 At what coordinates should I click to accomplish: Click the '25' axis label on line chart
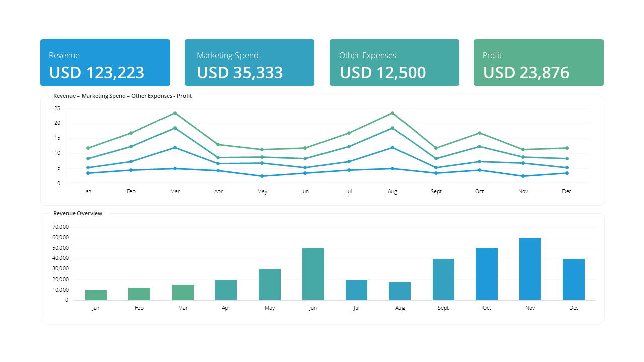(57, 108)
